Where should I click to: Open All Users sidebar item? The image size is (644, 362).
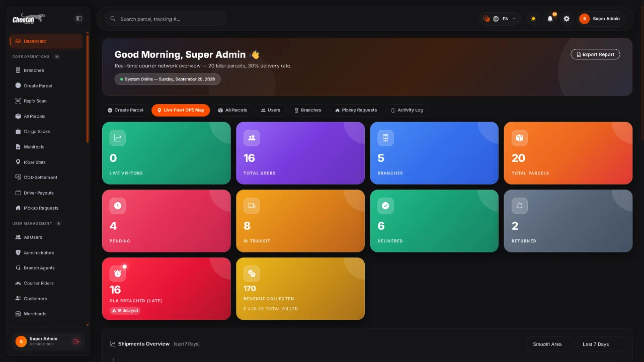pos(46,237)
